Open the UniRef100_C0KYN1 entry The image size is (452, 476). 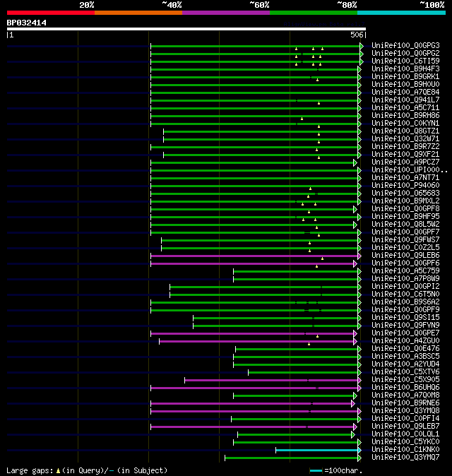coord(405,124)
